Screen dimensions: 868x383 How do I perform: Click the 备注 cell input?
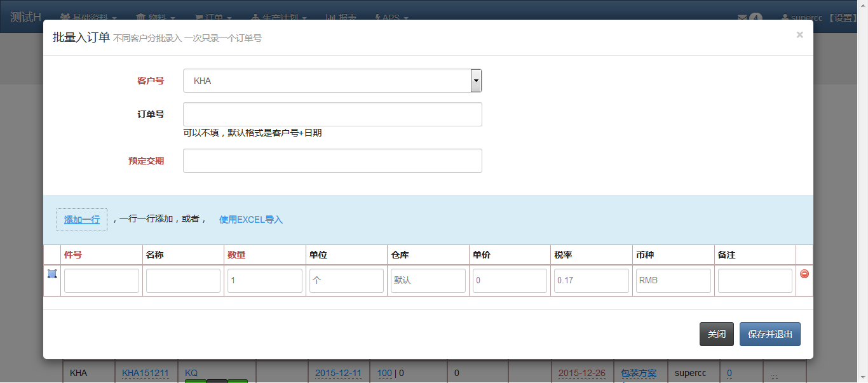(755, 281)
